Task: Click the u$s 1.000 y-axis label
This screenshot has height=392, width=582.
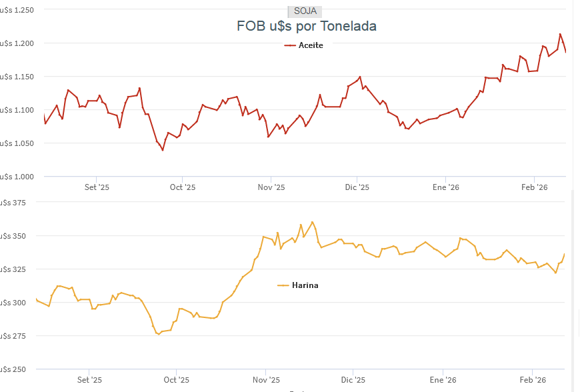Action: [x=18, y=176]
